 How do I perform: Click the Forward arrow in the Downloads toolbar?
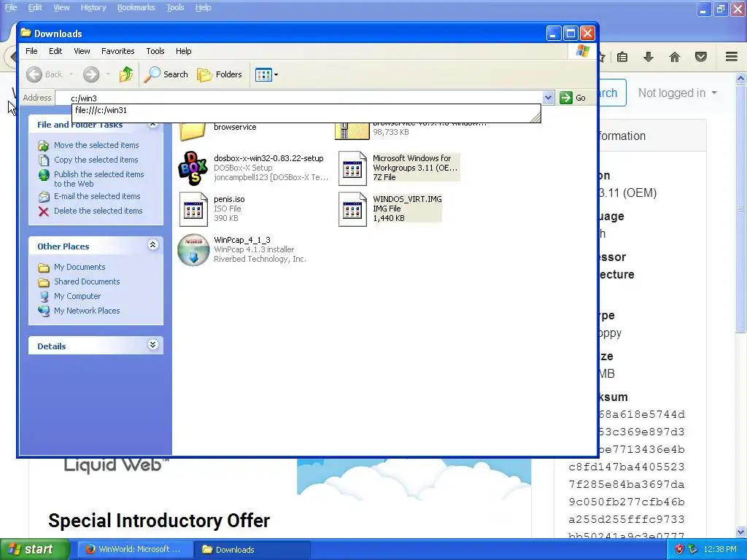point(91,74)
